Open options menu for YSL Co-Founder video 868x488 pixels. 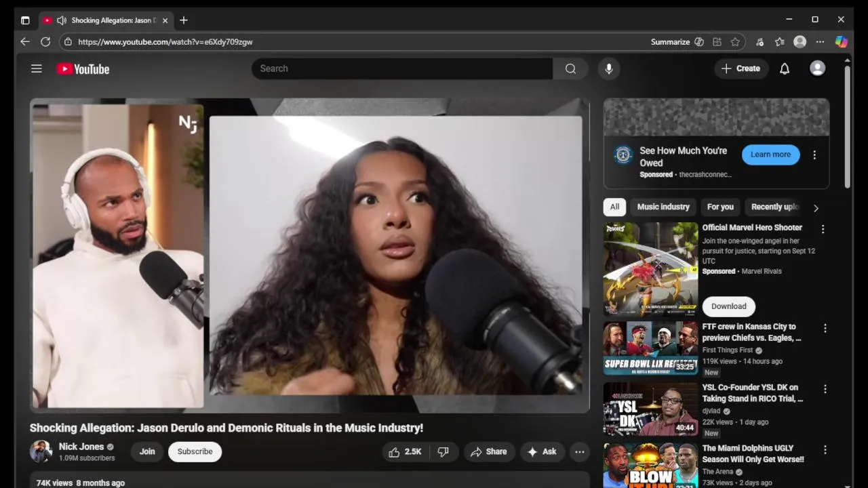pyautogui.click(x=825, y=389)
